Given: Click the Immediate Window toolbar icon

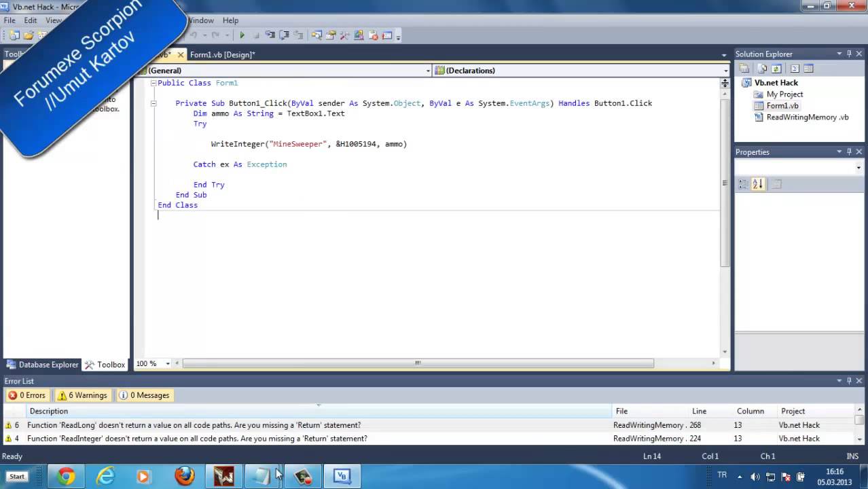Looking at the screenshot, I should coord(387,35).
